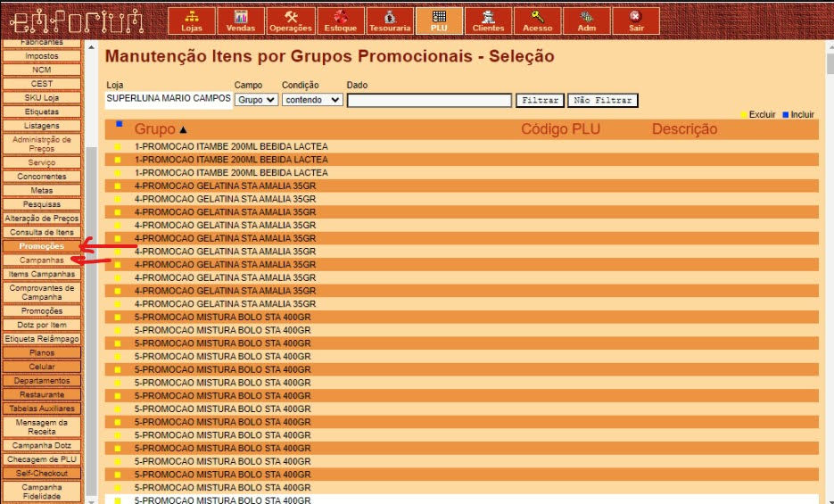This screenshot has width=834, height=504.
Task: Open Planos in the side menu
Action: [x=42, y=353]
